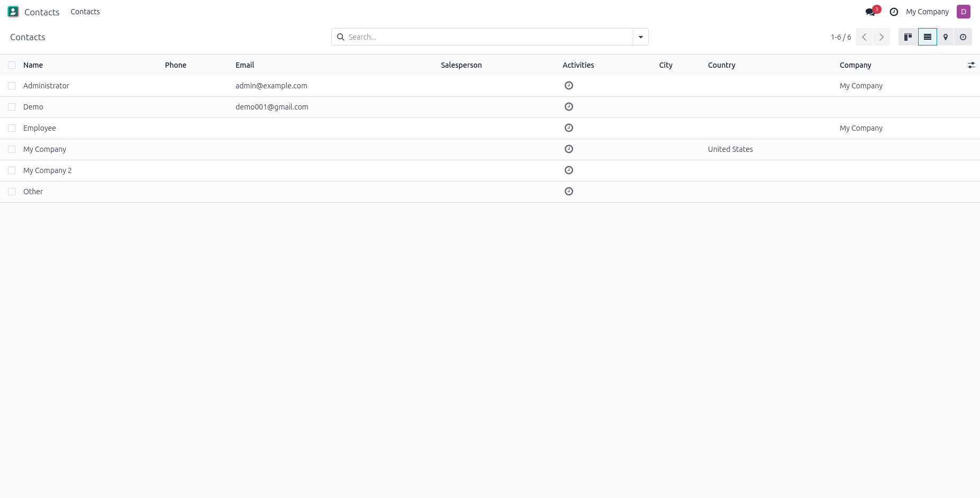The image size is (980, 498).
Task: Select all records header checkbox
Action: coord(12,65)
